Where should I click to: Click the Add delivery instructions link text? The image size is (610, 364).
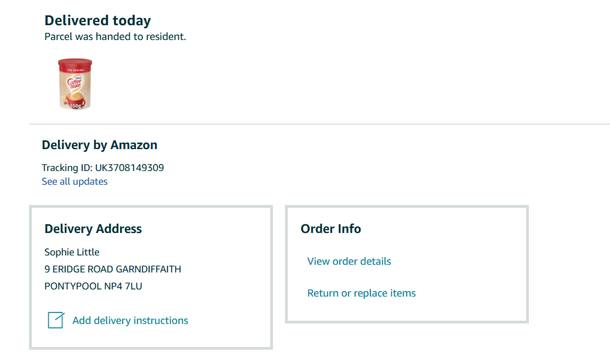[130, 321]
